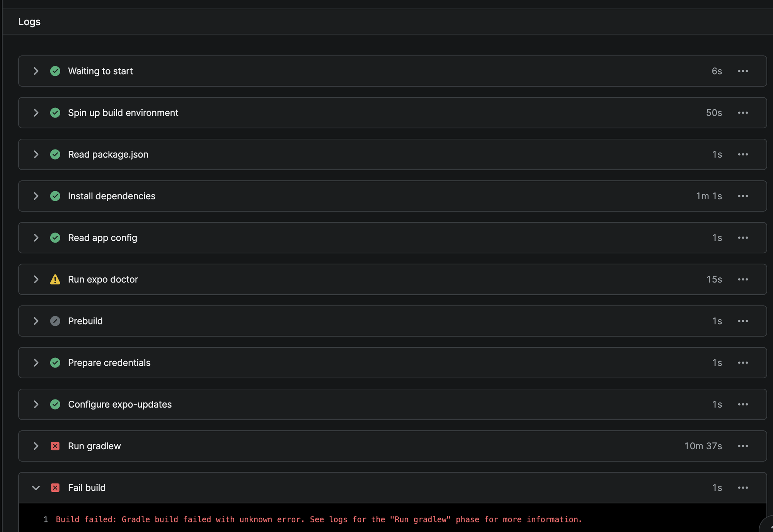Click the grey skipped icon on 'Prebuild'
Screen dimensions: 773x532
(x=55, y=321)
